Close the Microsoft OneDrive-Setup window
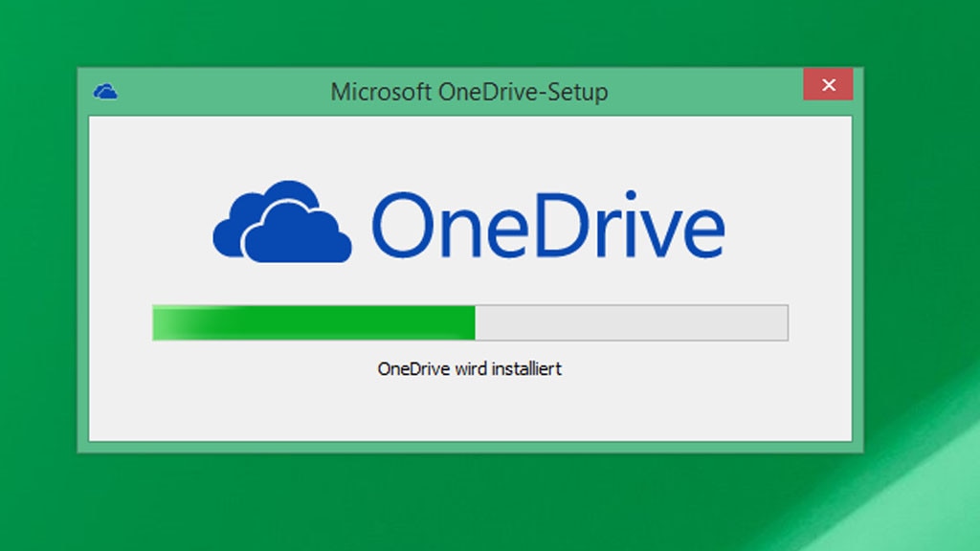Viewport: 980px width, 551px height. [x=828, y=84]
